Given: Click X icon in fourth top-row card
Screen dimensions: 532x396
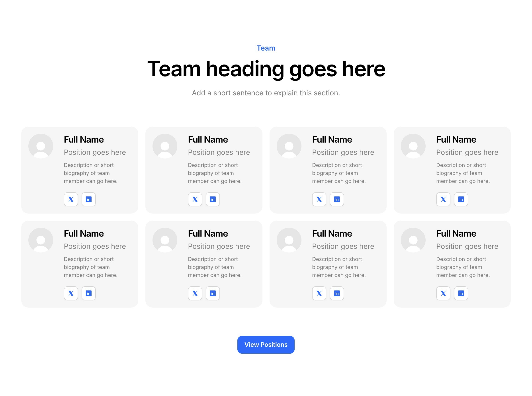Looking at the screenshot, I should pos(443,199).
